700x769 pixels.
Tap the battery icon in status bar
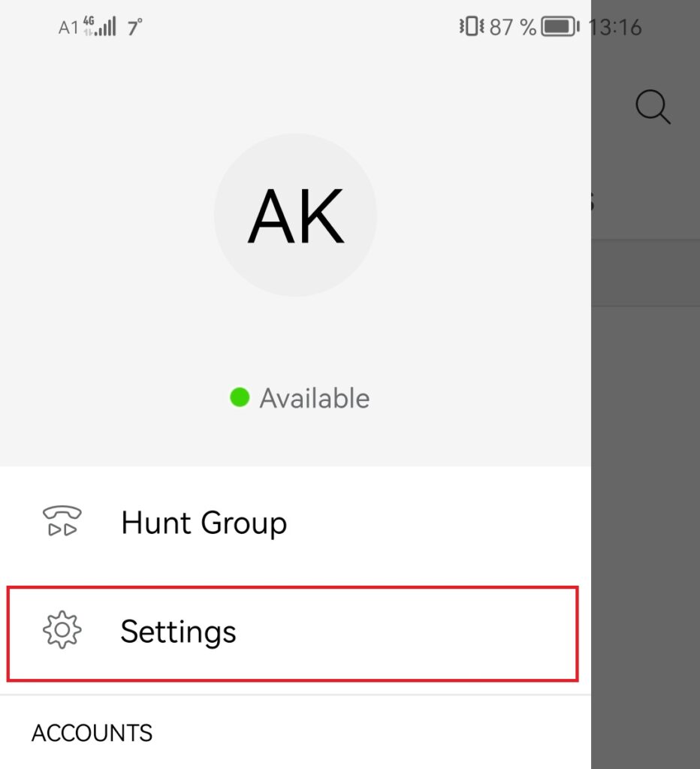coord(560,28)
